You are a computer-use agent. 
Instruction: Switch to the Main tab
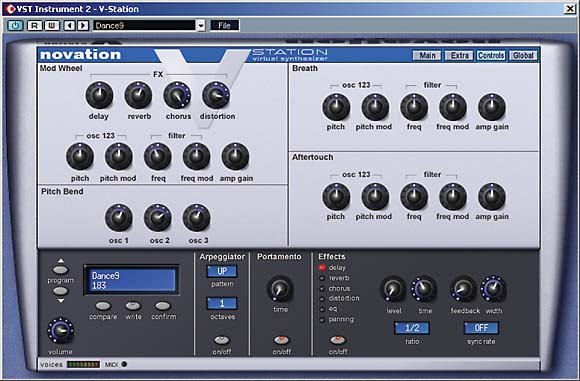pos(427,55)
